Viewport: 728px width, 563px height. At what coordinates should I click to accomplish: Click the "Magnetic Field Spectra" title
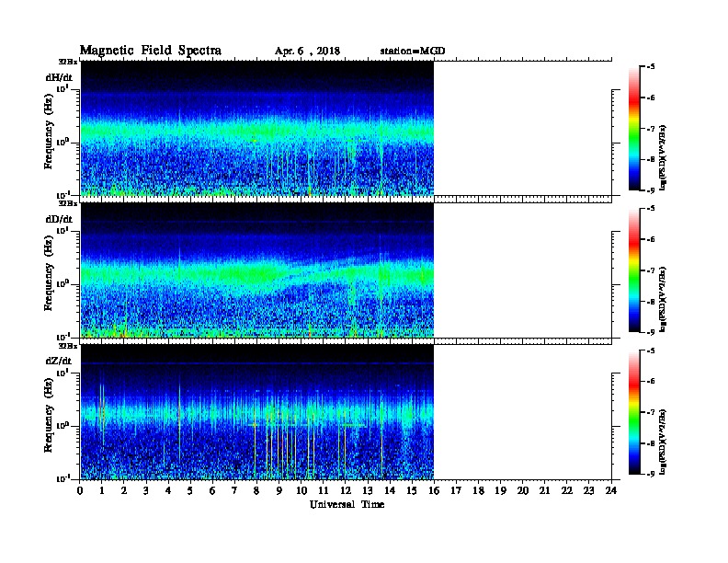(x=151, y=51)
